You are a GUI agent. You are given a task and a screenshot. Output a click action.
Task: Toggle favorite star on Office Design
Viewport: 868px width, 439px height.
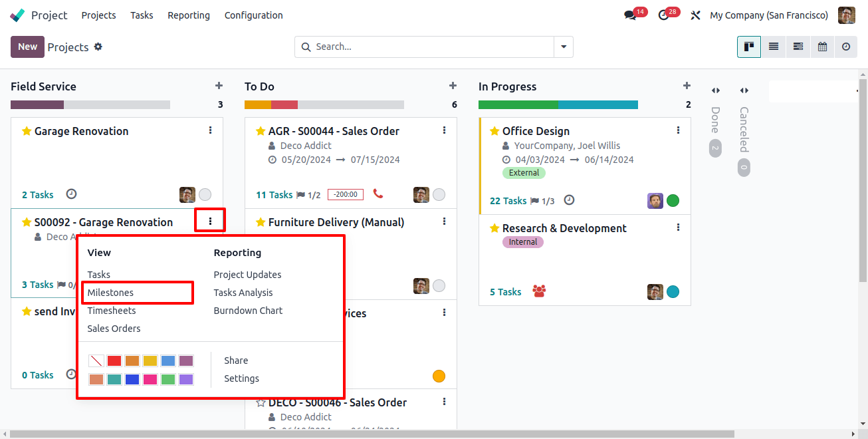(494, 131)
